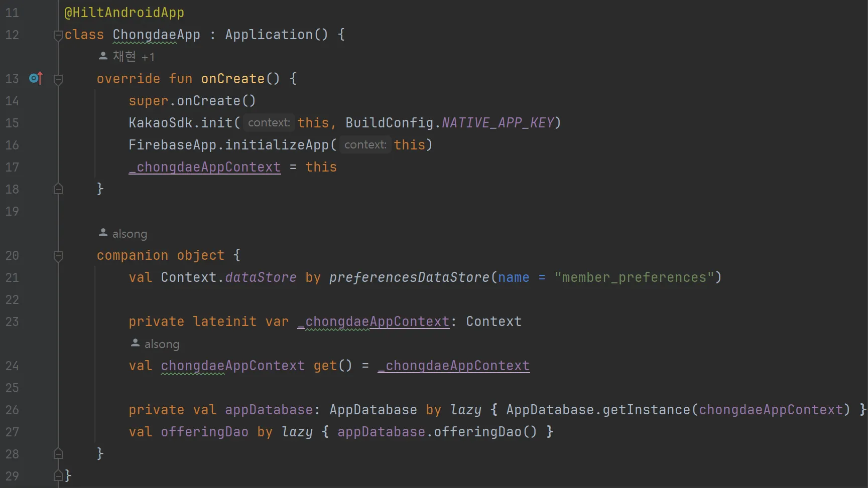Viewport: 868px width, 488px height.
Task: Click the dataStore extension property name
Action: point(261,277)
